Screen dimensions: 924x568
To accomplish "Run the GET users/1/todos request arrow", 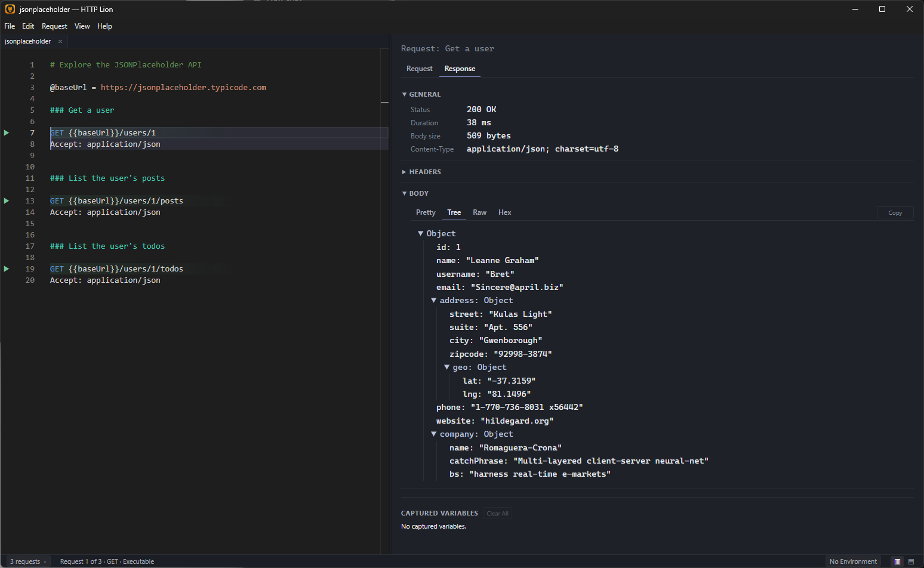I will pyautogui.click(x=7, y=268).
